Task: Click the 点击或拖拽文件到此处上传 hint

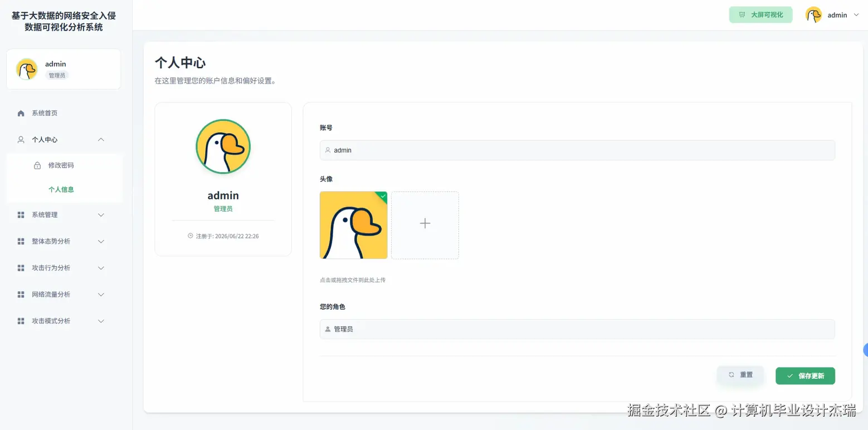Action: pyautogui.click(x=353, y=280)
